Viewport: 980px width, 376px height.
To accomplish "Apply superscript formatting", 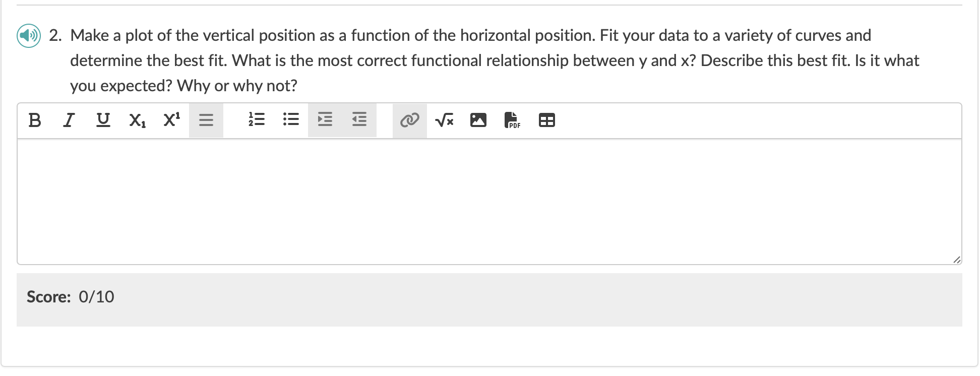I will (x=171, y=120).
